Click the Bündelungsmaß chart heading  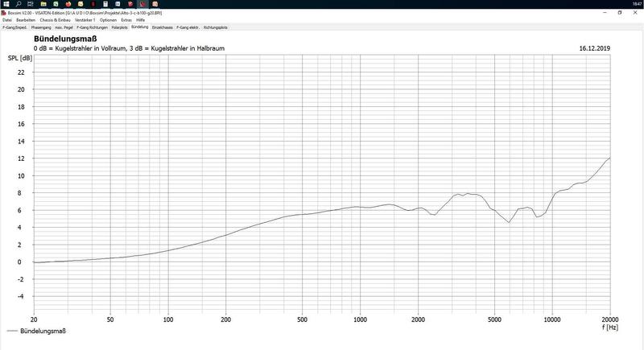(65, 39)
